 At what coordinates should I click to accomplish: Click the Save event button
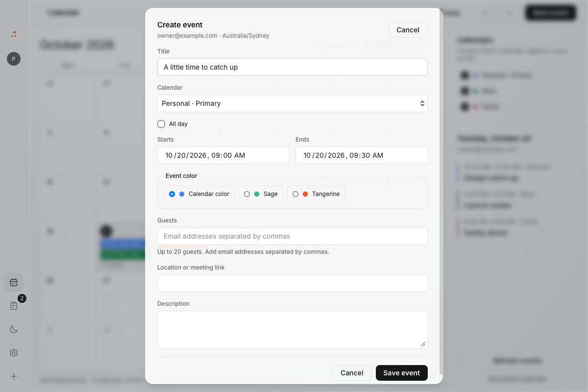click(x=402, y=373)
